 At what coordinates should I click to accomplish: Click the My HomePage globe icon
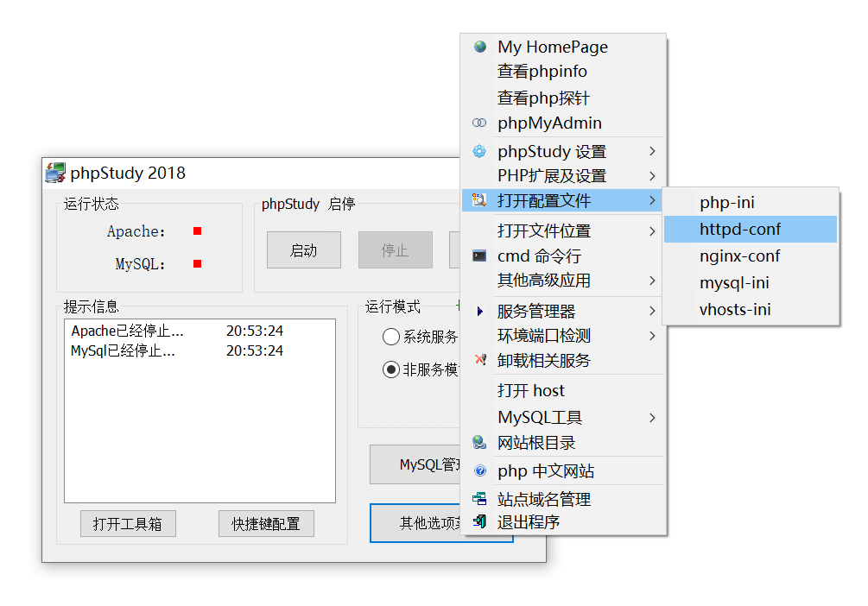pyautogui.click(x=479, y=47)
